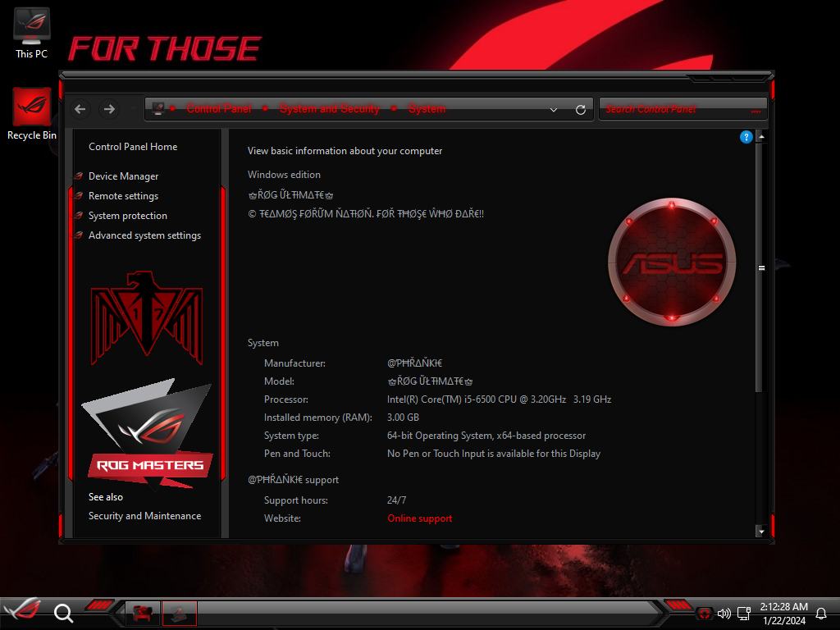Click the Forward arrow navigation button
840x630 pixels.
pos(108,109)
